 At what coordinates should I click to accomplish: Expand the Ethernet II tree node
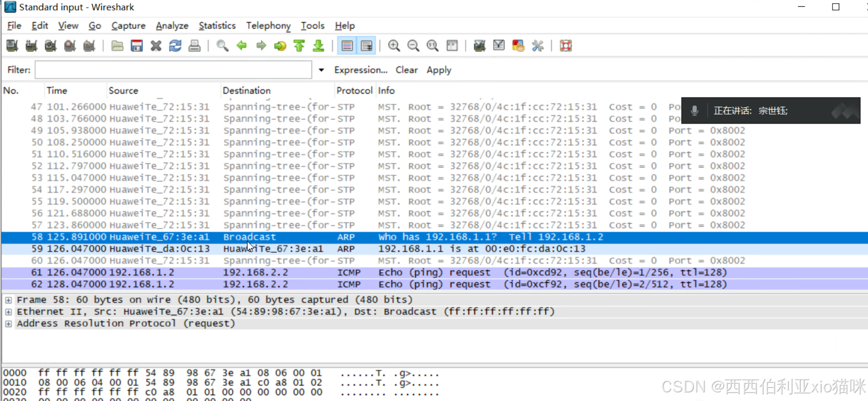(9, 312)
